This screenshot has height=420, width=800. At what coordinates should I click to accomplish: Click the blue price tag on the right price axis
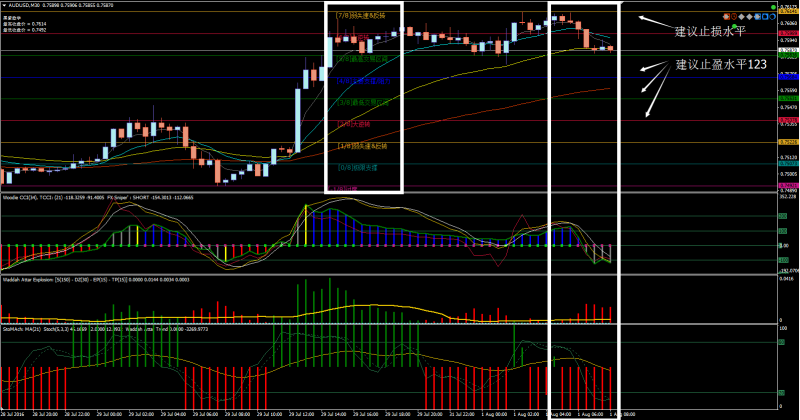point(787,74)
